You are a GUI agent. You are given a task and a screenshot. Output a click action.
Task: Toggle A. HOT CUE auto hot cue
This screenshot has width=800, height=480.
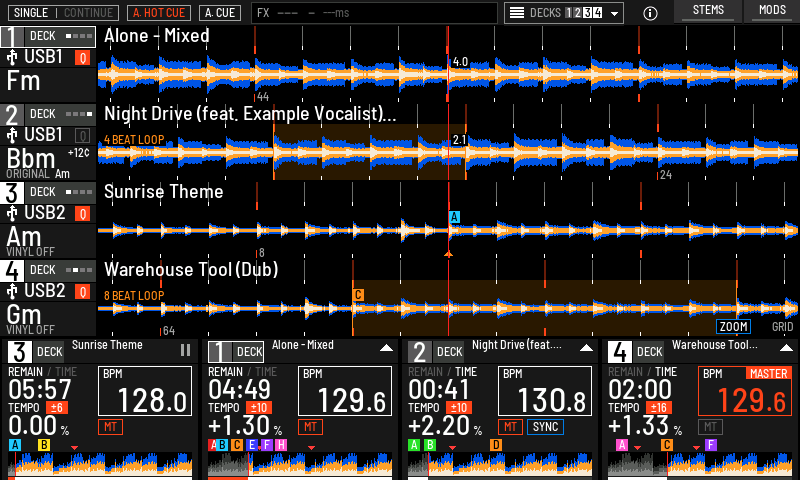pos(159,13)
